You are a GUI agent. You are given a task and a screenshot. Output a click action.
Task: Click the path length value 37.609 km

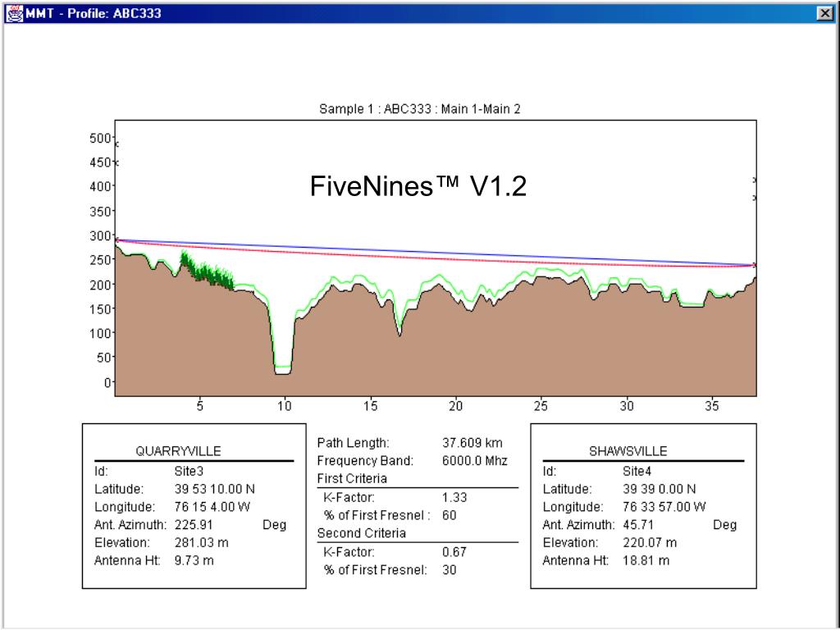[472, 443]
